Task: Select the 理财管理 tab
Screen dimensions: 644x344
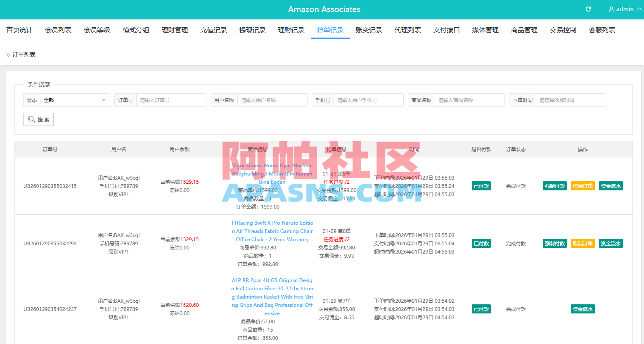Action: point(175,30)
